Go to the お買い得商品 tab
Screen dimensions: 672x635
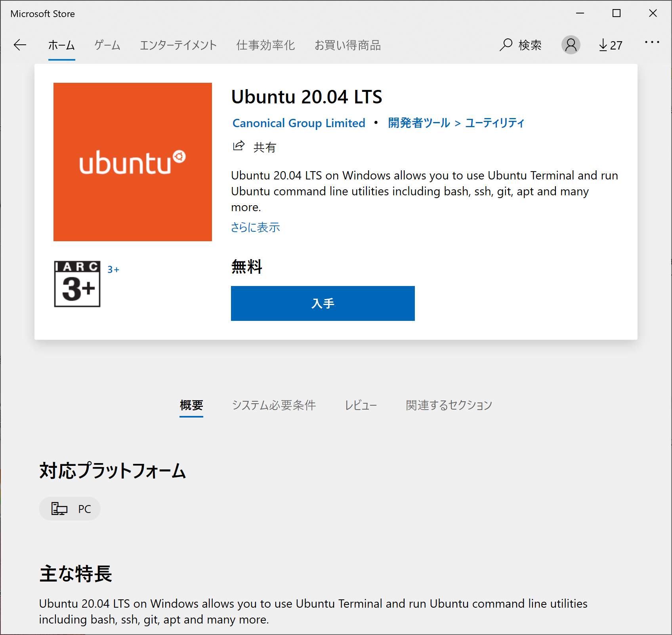347,45
